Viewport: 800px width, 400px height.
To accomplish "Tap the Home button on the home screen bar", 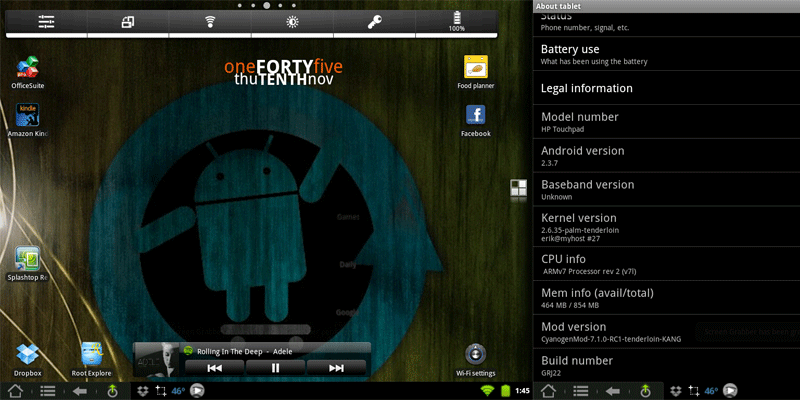I will point(15,391).
